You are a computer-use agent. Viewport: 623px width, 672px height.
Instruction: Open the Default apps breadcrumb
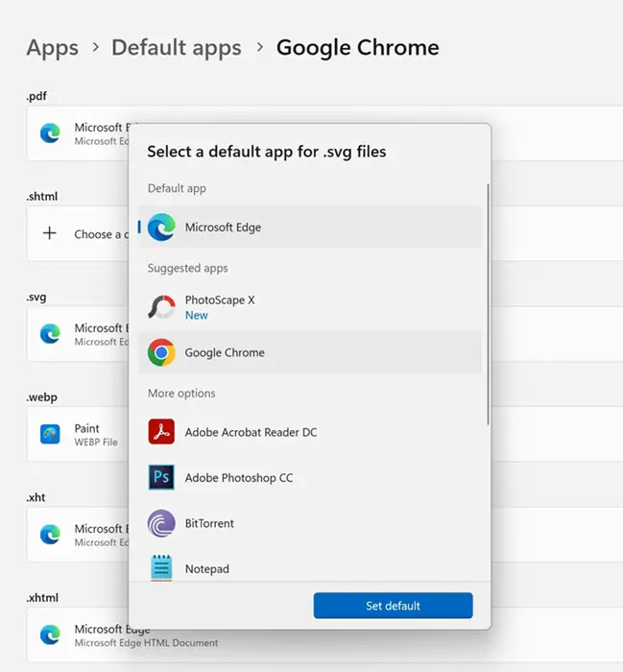[x=177, y=47]
